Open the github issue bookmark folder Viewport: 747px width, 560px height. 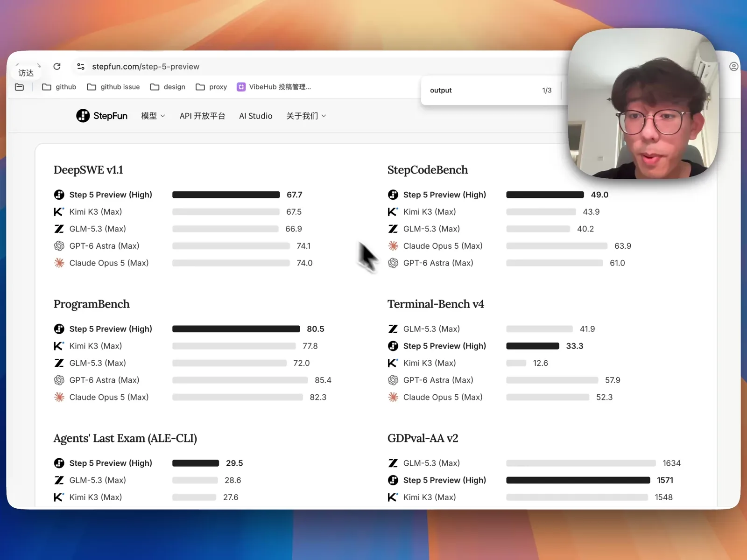pyautogui.click(x=113, y=87)
